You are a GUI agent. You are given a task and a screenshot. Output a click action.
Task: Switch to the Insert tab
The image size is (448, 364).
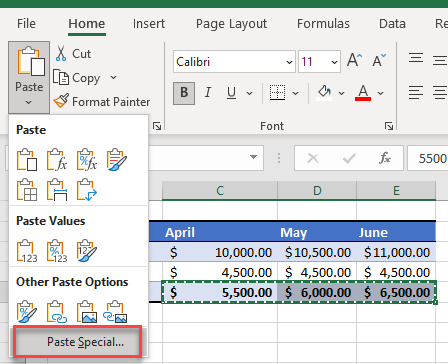coord(149,24)
